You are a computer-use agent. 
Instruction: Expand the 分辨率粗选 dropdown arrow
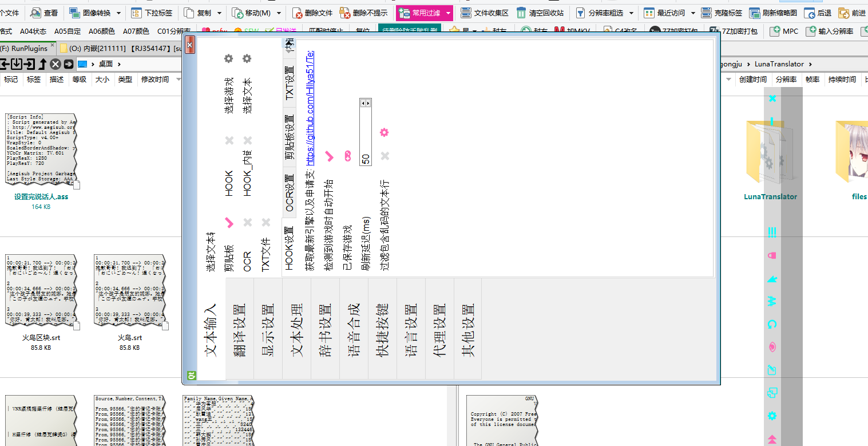[x=632, y=13]
